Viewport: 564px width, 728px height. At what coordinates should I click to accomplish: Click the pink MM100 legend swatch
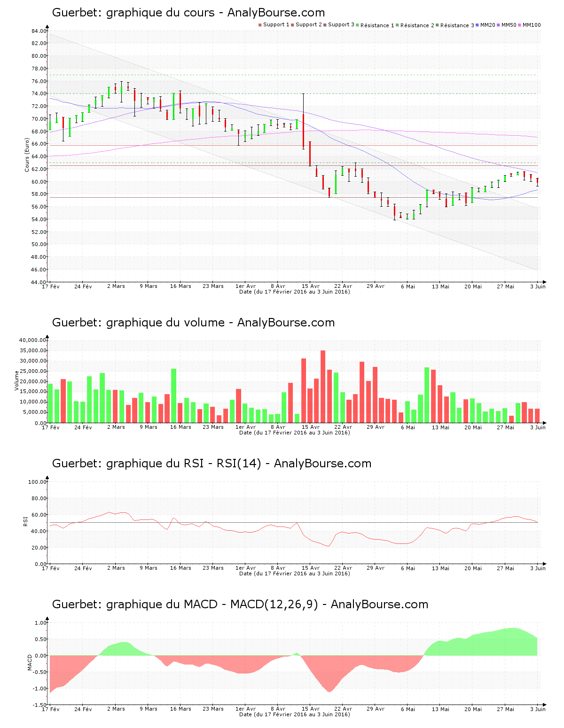[x=520, y=25]
